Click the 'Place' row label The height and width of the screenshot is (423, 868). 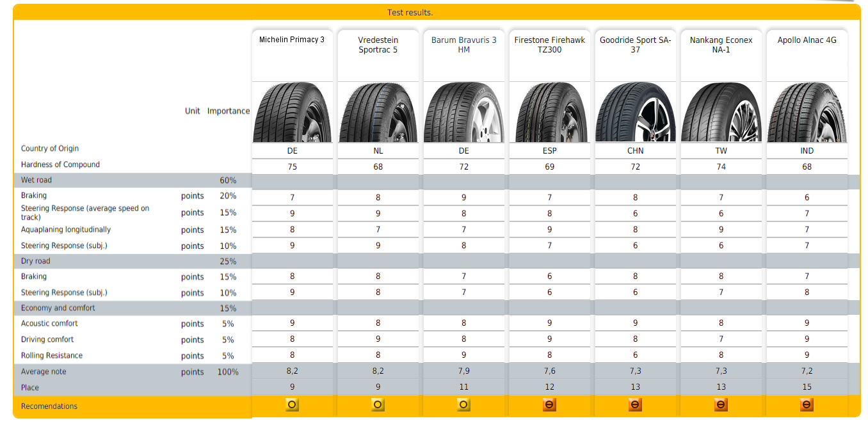(x=30, y=388)
